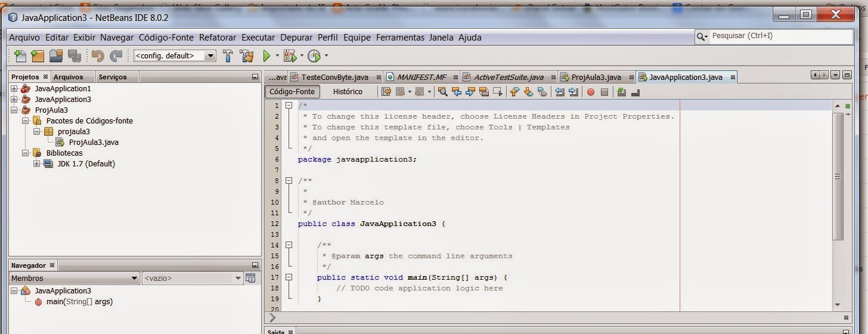
Task: Open the Profile Project dropdown arrow
Action: click(326, 56)
